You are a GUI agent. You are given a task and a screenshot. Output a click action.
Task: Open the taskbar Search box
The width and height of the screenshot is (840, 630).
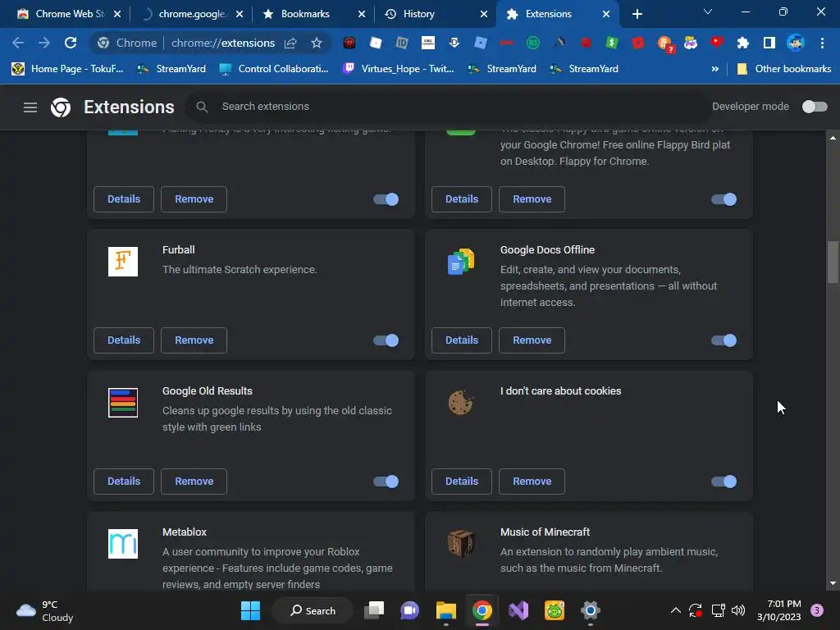pos(313,610)
